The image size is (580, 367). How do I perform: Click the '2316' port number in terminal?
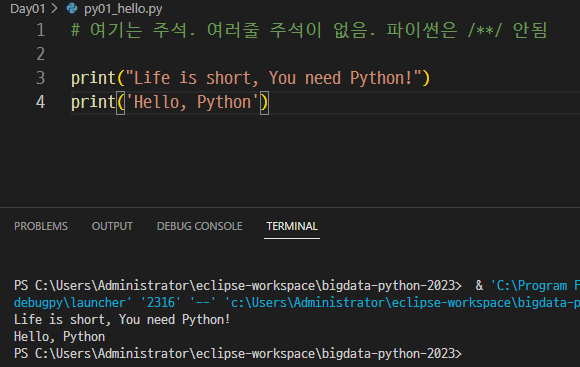161,302
